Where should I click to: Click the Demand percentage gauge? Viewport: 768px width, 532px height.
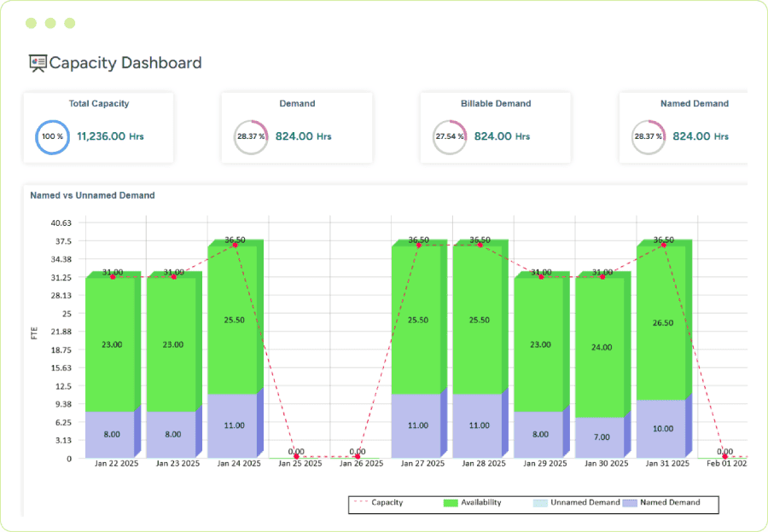[x=251, y=136]
